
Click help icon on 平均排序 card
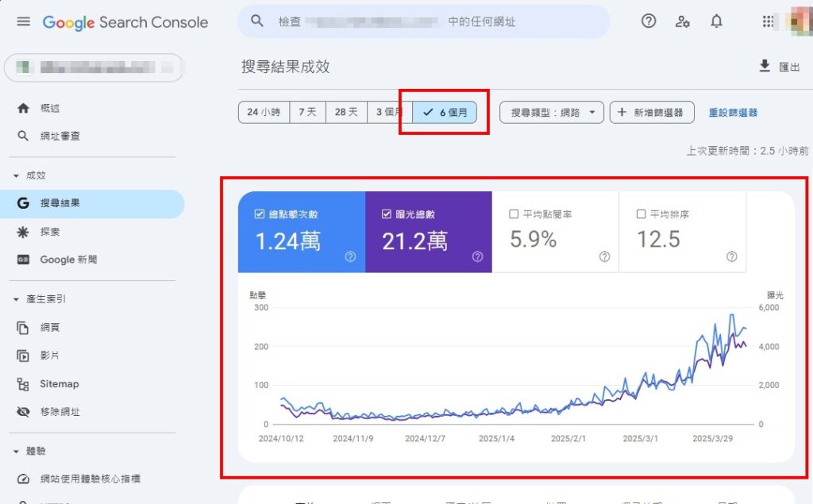pyautogui.click(x=731, y=256)
